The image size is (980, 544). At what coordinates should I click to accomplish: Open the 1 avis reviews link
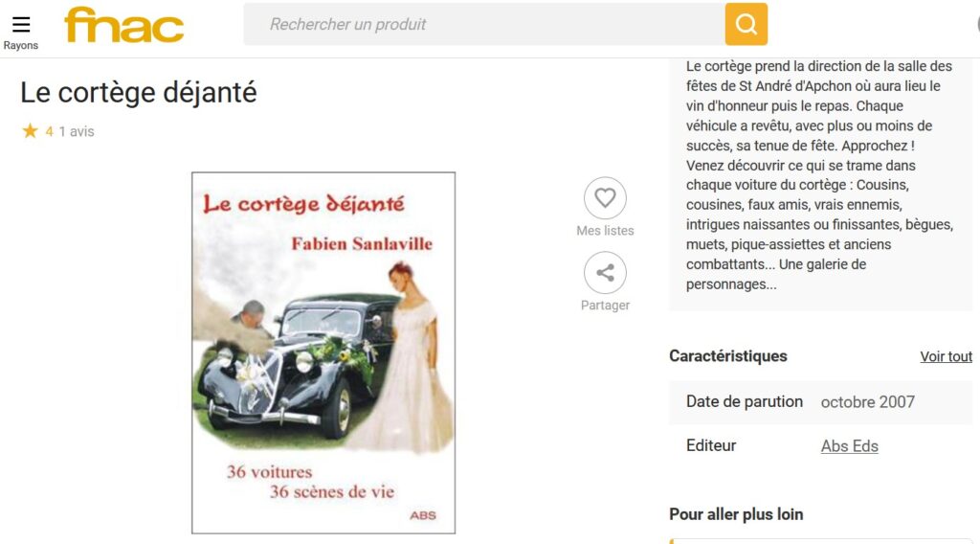point(77,132)
